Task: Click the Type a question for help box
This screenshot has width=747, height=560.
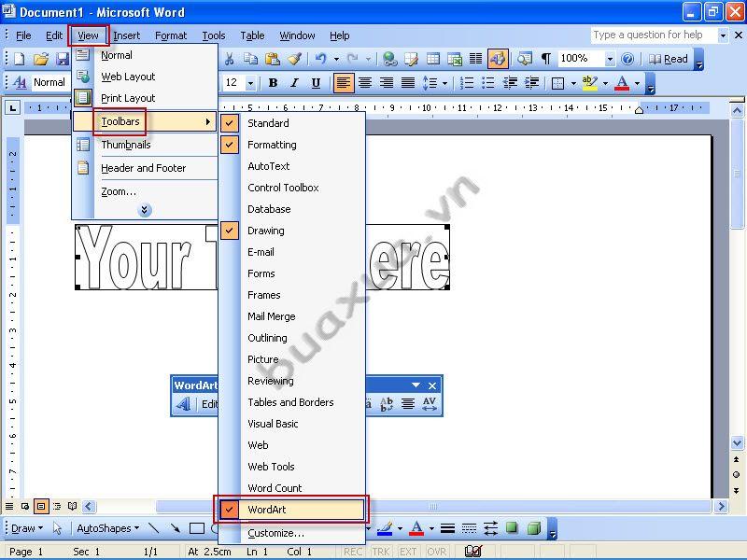Action: 655,35
